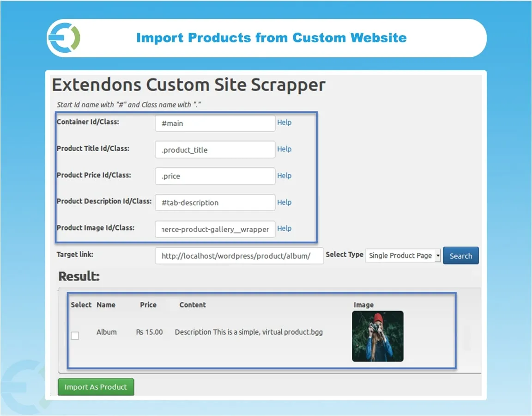Click the 'Target link:' label
The height and width of the screenshot is (416, 532).
(75, 254)
